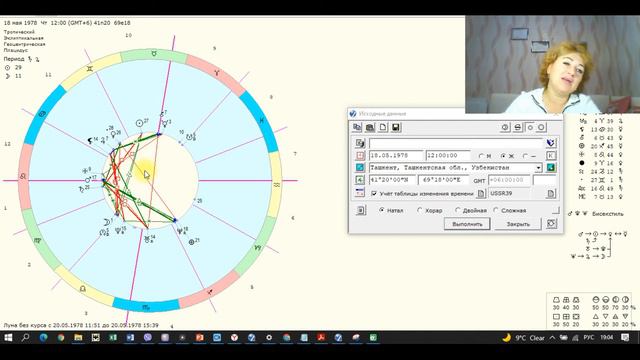Click the green atlas map icon
This screenshot has width=640, height=360.
click(551, 168)
